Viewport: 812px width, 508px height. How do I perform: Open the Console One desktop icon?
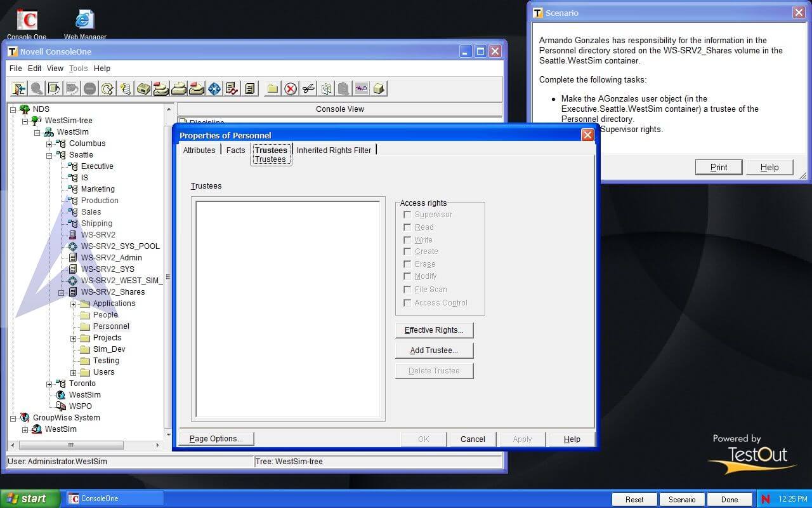(27, 25)
